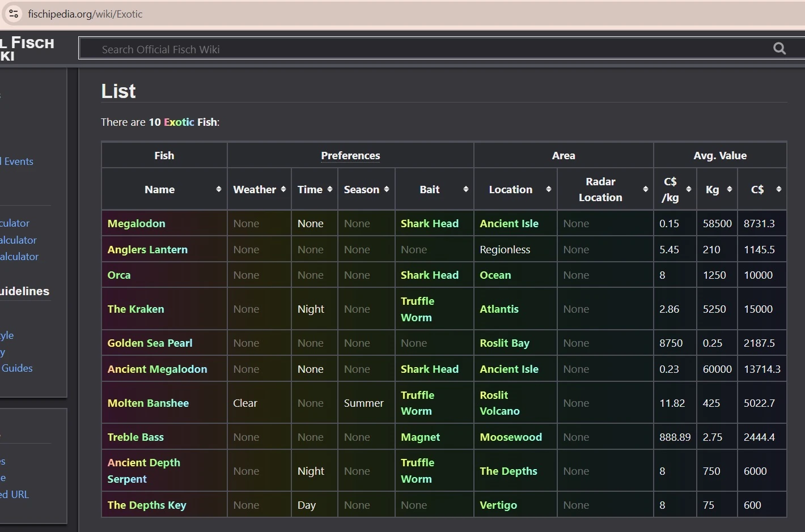
Task: Open The Kraken fish page
Action: click(x=135, y=309)
